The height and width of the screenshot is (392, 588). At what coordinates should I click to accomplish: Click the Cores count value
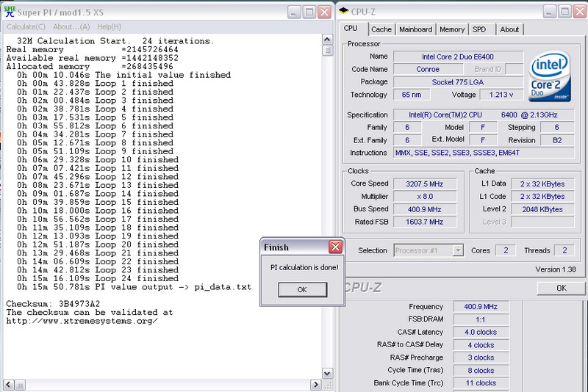point(506,250)
